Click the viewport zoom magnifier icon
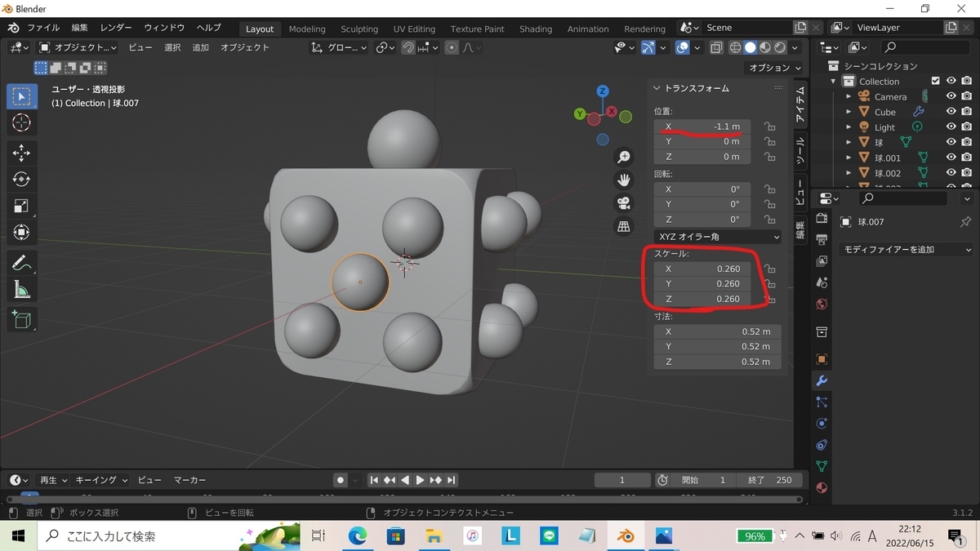Image resolution: width=980 pixels, height=551 pixels. click(x=624, y=157)
